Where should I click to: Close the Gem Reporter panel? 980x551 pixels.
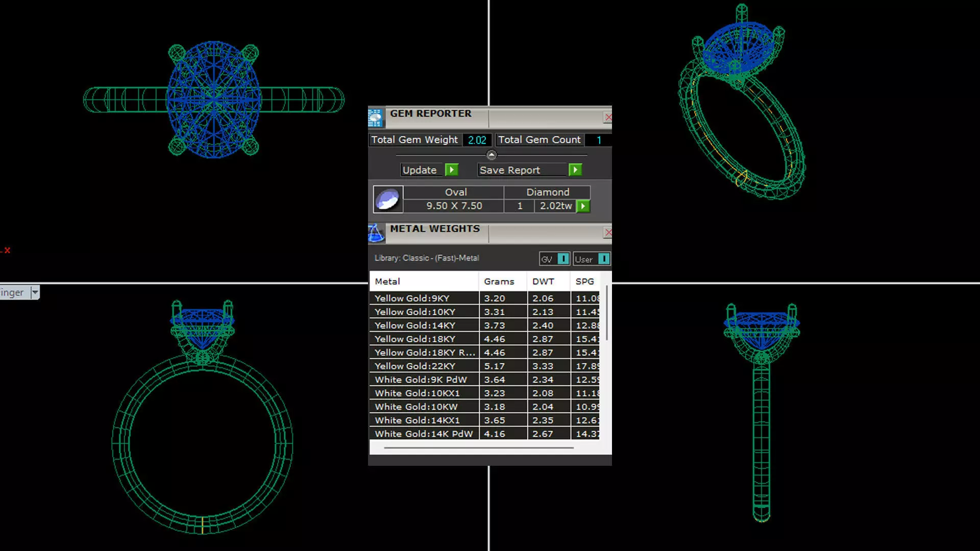click(x=608, y=117)
